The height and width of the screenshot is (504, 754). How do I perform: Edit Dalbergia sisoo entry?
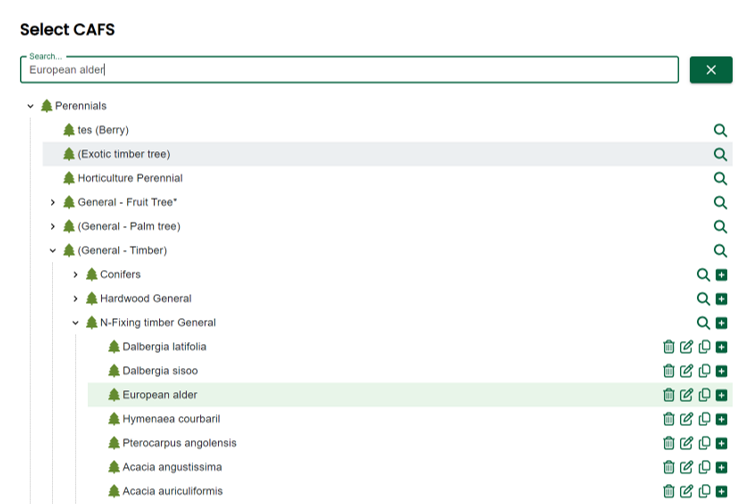686,371
